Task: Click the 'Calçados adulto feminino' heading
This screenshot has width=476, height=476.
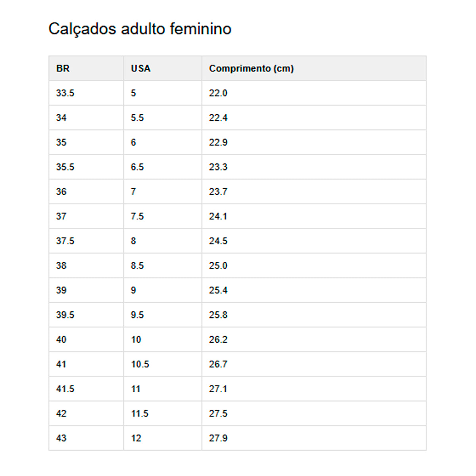Action: click(x=140, y=29)
